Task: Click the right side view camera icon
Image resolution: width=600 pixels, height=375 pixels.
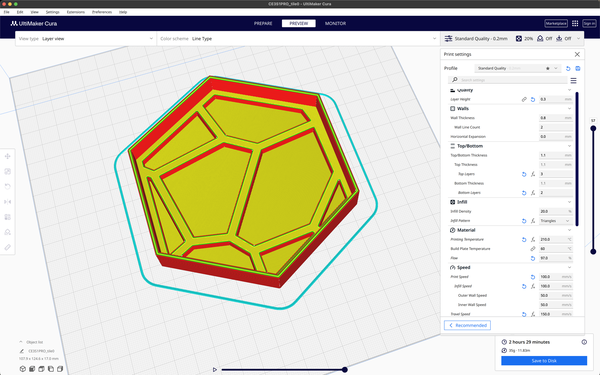Action: [x=60, y=369]
